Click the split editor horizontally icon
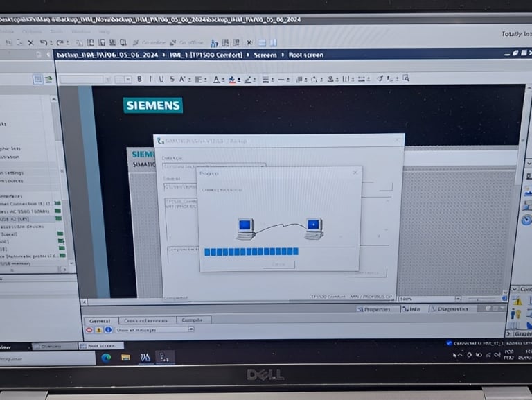The image size is (532, 400). pos(262,42)
